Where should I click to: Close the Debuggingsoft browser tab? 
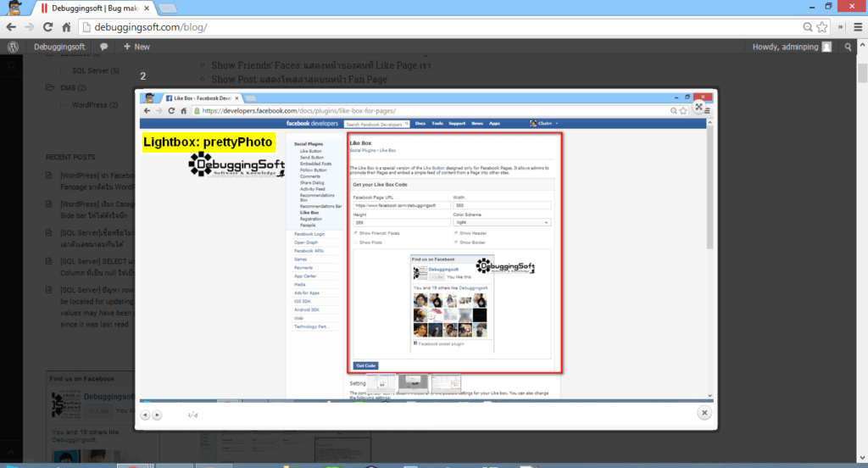(x=147, y=8)
